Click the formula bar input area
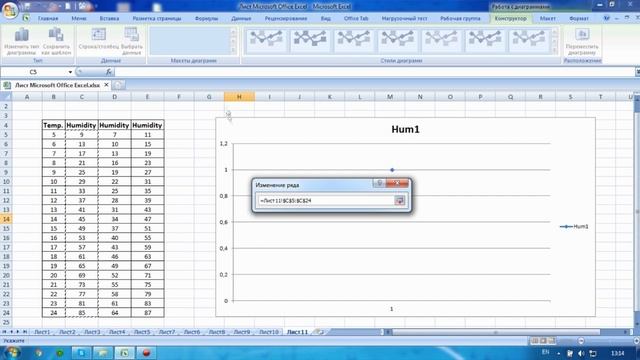The height and width of the screenshot is (360, 640). [374, 72]
